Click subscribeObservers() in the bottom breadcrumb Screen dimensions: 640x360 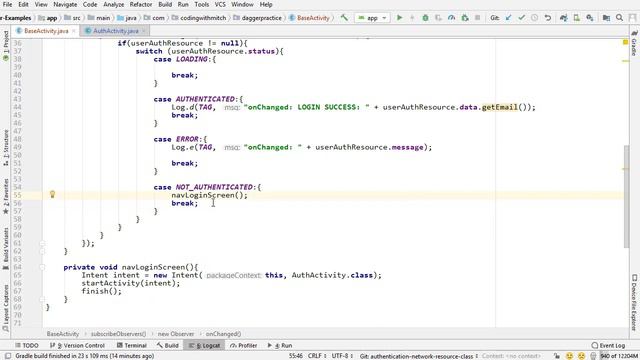[x=118, y=334]
